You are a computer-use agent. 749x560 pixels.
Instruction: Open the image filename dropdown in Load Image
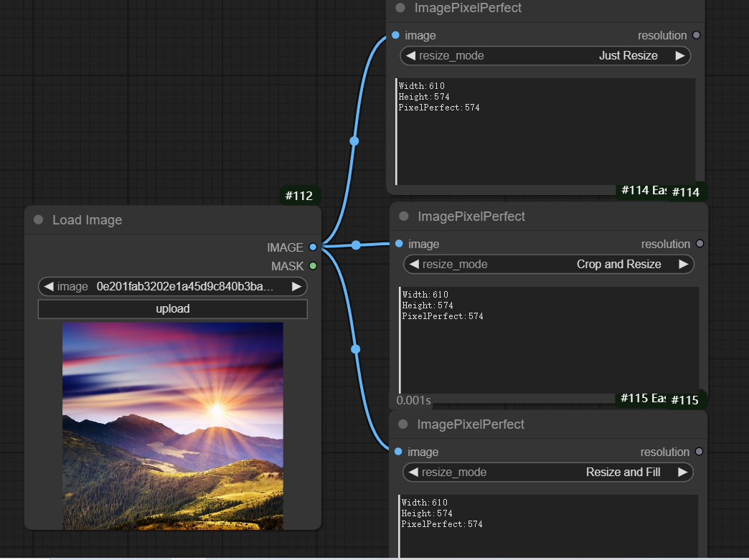(x=185, y=287)
